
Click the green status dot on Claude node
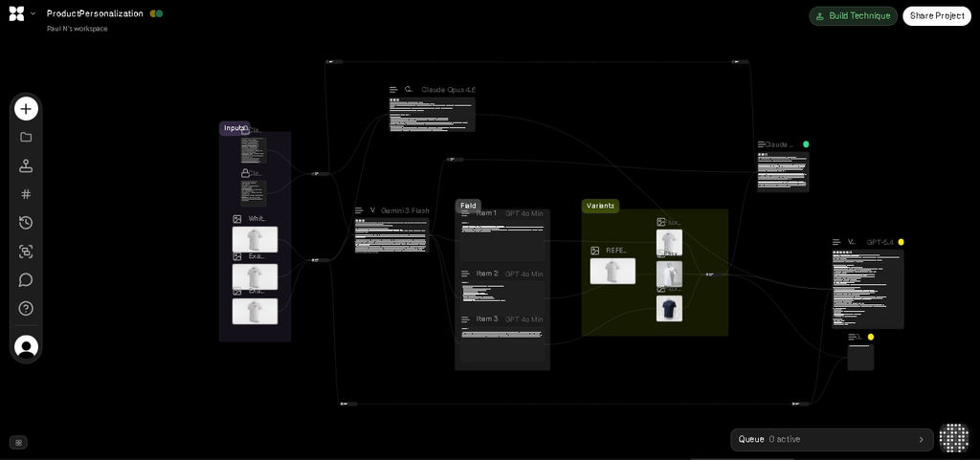click(806, 144)
